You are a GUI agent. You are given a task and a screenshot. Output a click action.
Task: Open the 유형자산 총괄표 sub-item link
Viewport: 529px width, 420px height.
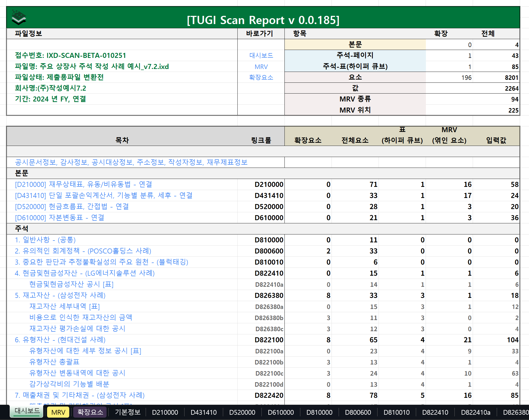tap(54, 362)
